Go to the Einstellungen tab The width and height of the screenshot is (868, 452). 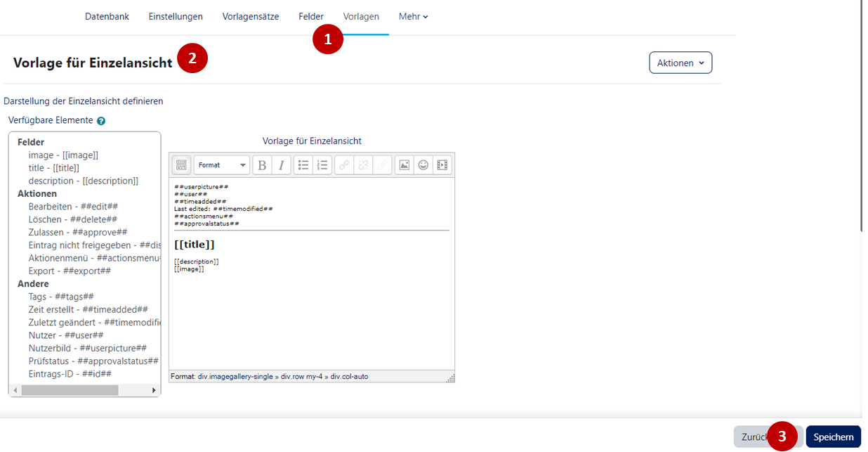click(x=176, y=16)
